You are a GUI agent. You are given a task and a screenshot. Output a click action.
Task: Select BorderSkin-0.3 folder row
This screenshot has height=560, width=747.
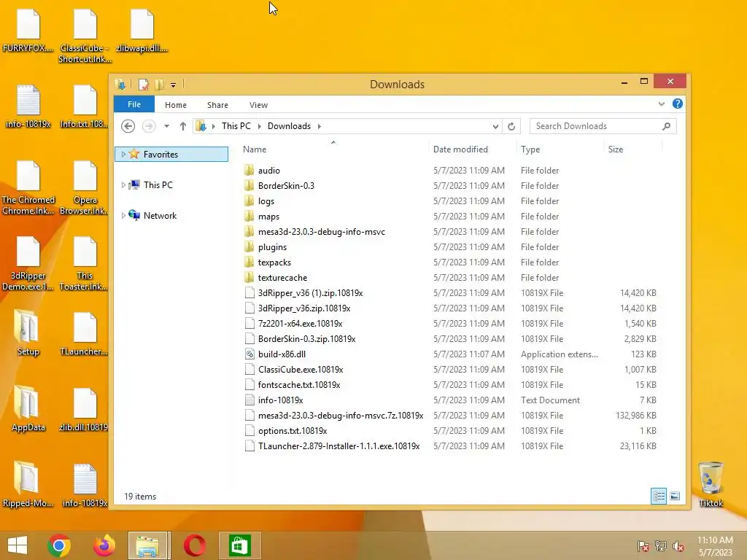click(450, 186)
